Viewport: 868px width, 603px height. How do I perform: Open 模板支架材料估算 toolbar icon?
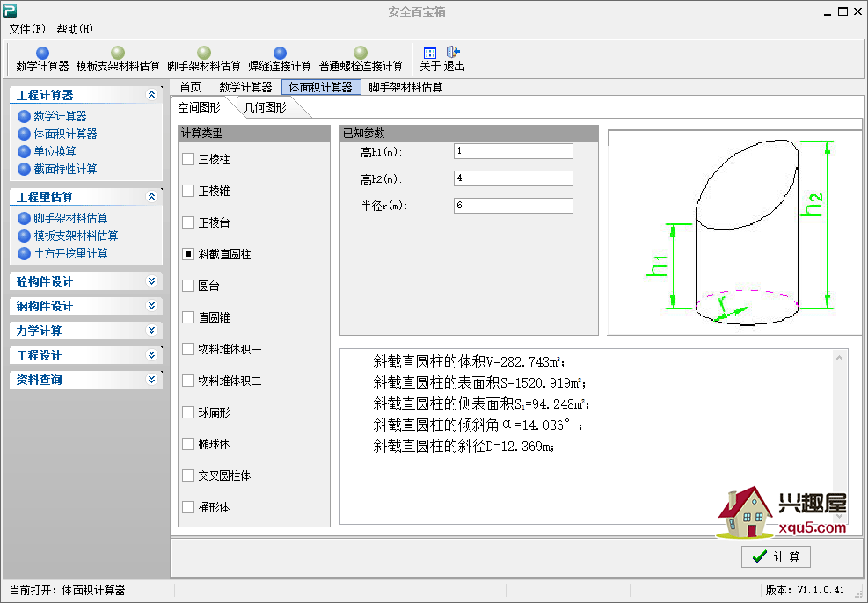click(x=118, y=60)
